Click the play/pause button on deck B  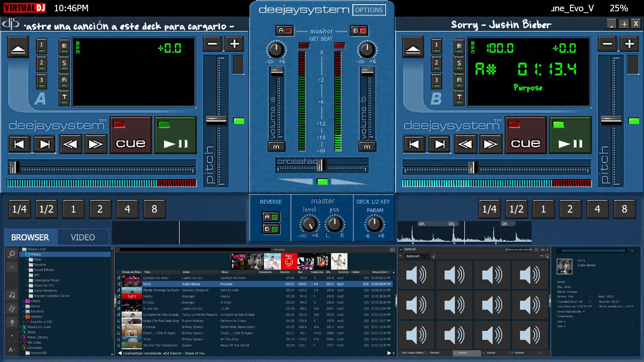coord(570,135)
